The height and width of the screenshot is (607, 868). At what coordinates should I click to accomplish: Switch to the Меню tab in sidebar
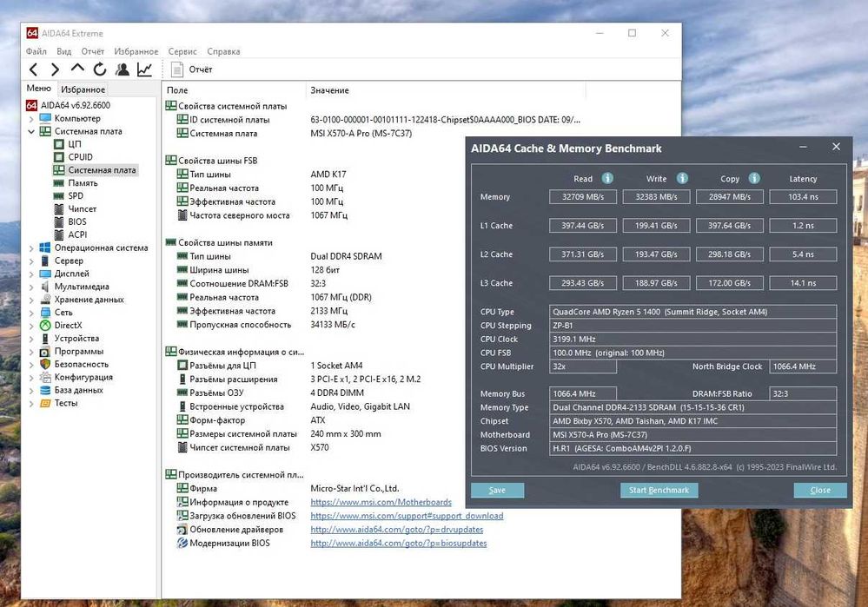coord(39,88)
